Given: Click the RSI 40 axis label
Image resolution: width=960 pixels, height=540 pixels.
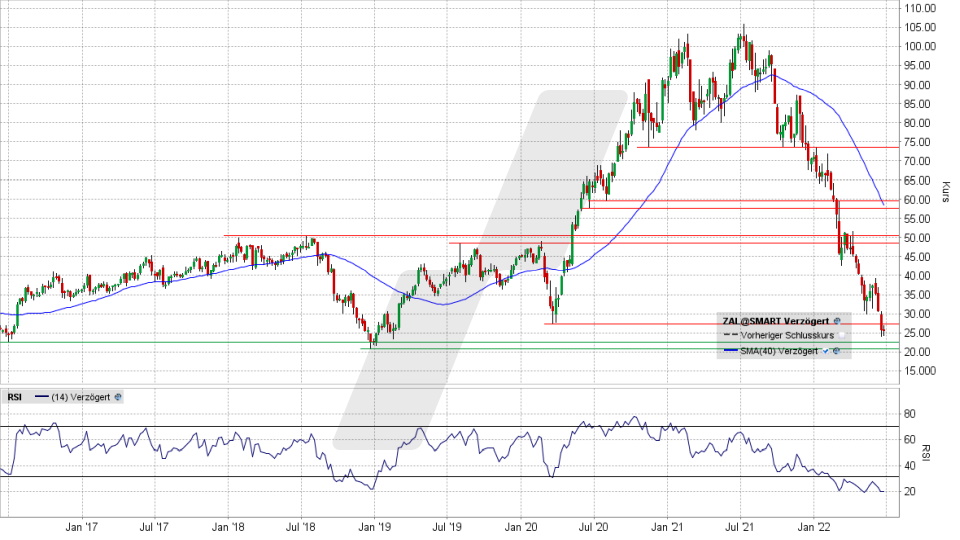Looking at the screenshot, I should pos(910,465).
